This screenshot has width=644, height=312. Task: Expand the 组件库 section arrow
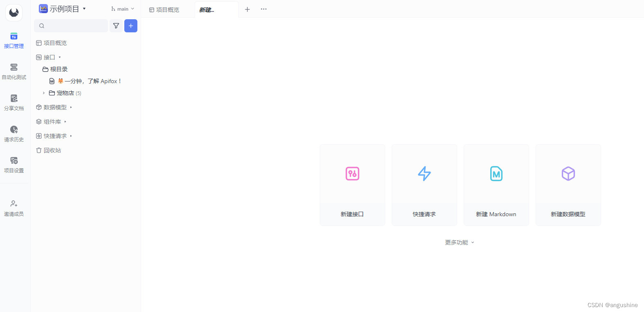pyautogui.click(x=65, y=122)
